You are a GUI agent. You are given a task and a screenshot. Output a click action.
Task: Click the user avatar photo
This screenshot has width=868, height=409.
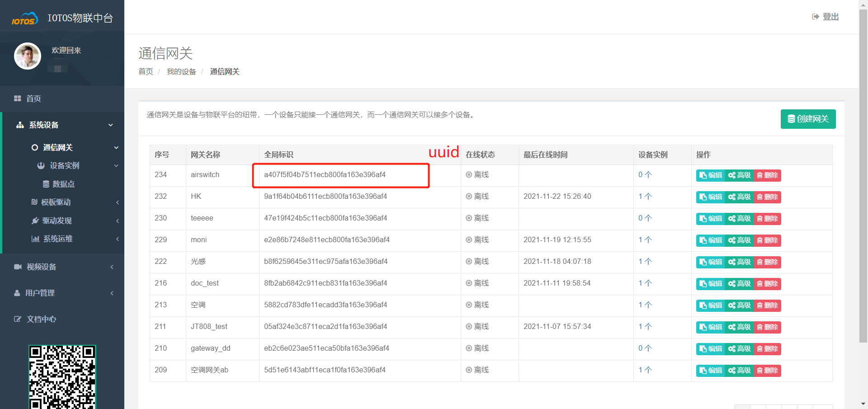28,56
